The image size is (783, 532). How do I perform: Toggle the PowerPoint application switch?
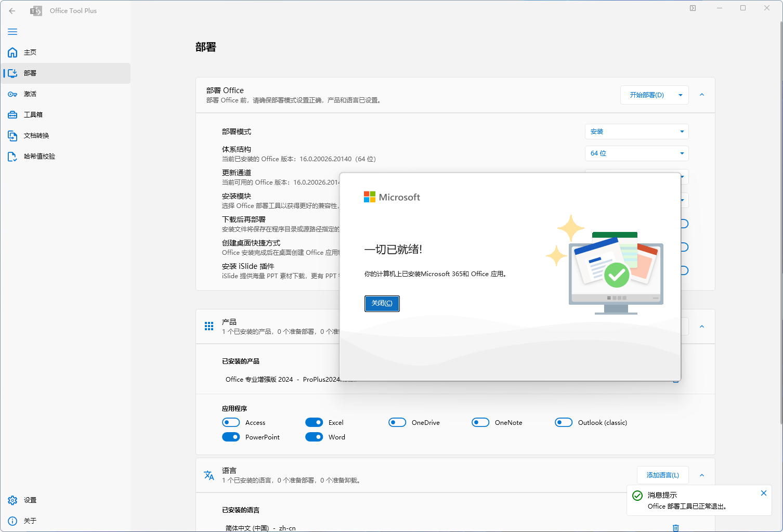click(x=231, y=437)
